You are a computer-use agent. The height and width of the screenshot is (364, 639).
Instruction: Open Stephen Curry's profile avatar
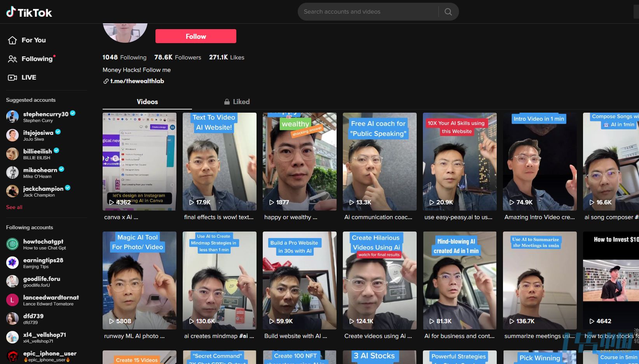click(12, 116)
